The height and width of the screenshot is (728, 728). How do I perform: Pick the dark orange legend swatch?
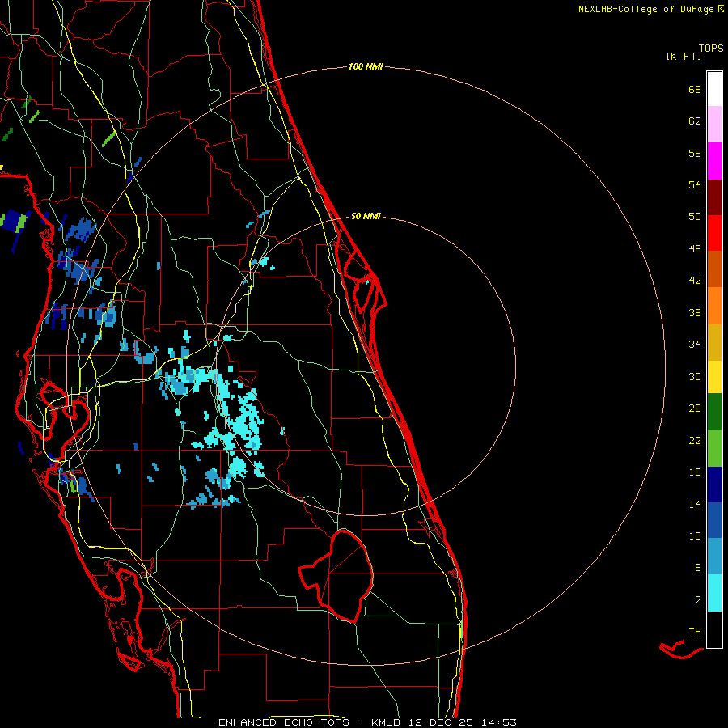click(714, 269)
